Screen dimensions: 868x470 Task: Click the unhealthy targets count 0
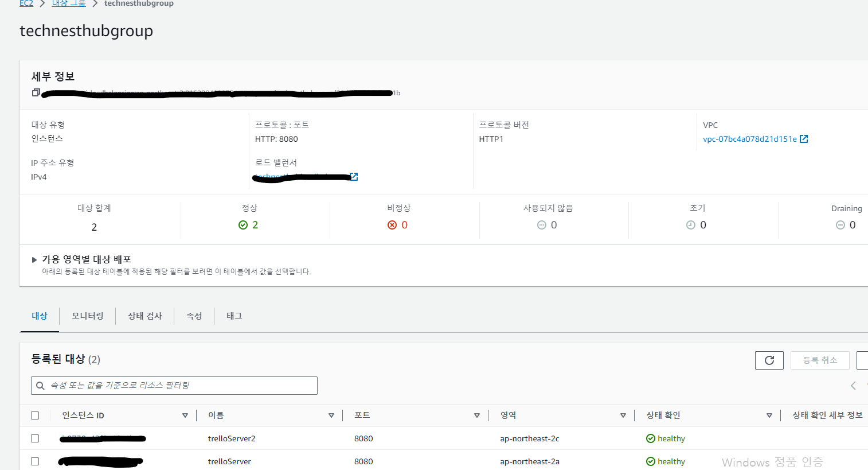coord(405,225)
